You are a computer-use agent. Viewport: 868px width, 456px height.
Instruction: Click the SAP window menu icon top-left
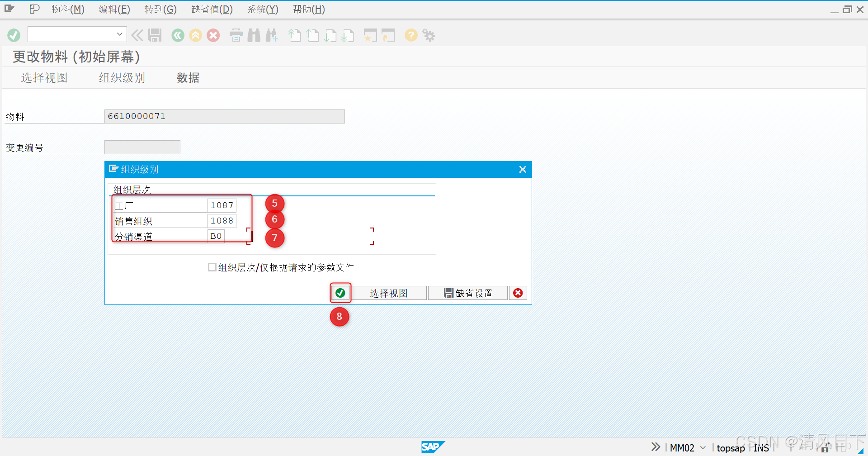click(9, 9)
